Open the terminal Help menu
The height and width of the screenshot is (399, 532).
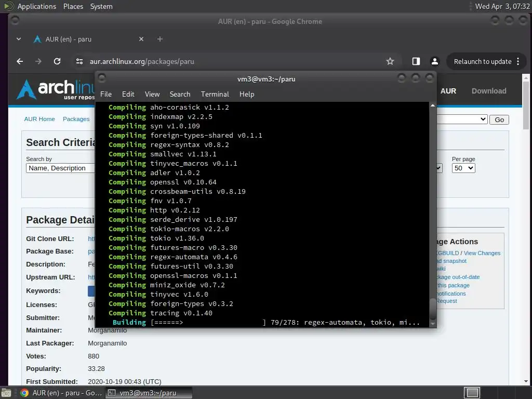[x=247, y=94]
